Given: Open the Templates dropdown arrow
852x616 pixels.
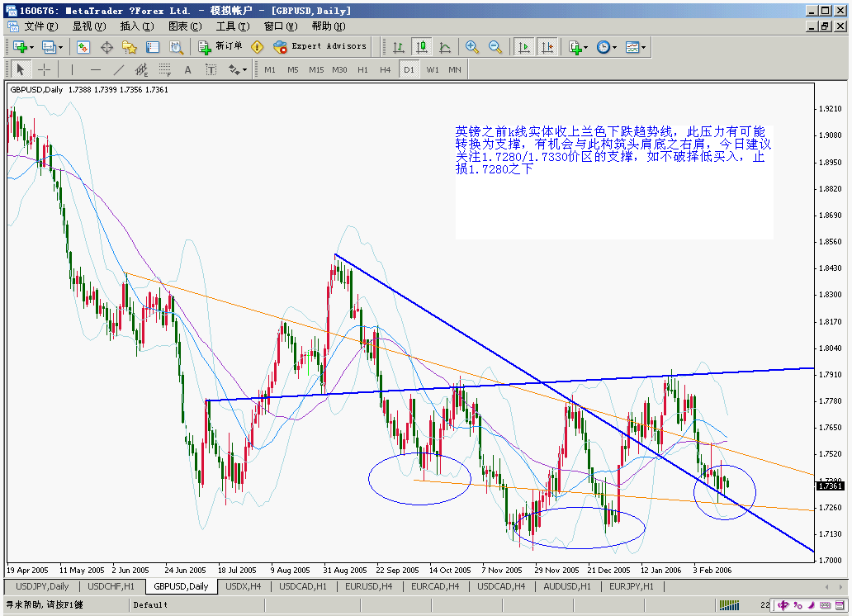Looking at the screenshot, I should tap(643, 48).
